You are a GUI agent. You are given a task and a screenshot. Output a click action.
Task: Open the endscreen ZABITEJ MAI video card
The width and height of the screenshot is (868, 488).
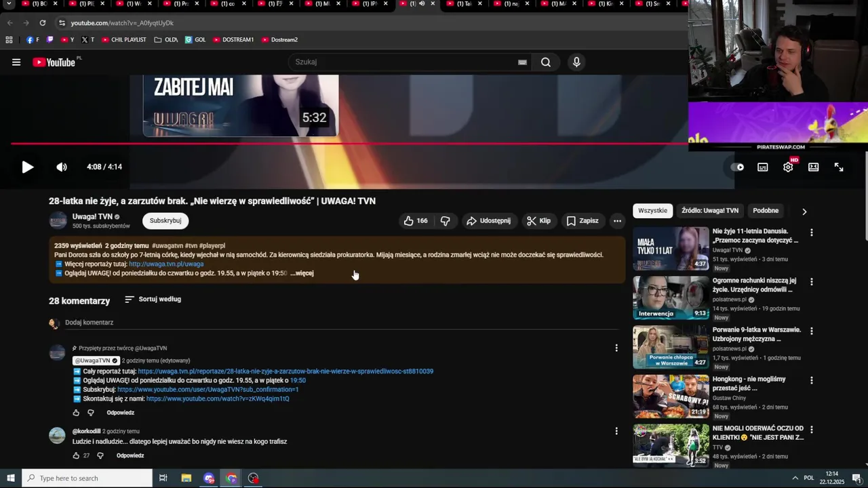pyautogui.click(x=241, y=106)
